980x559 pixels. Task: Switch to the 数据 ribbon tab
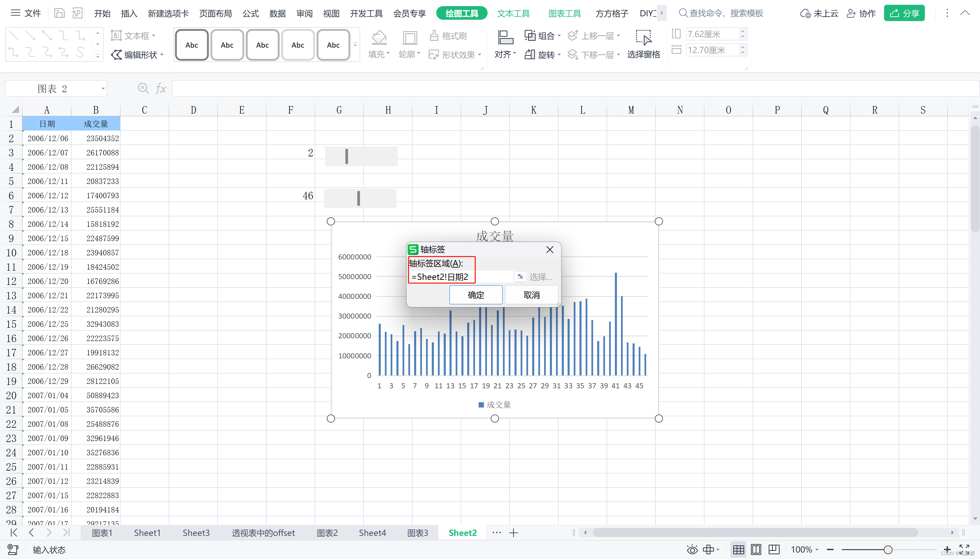(278, 14)
